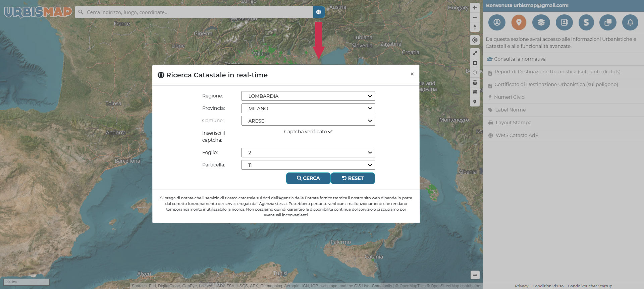Select Layout Stampa item
The width and height of the screenshot is (644, 289).
click(563, 123)
